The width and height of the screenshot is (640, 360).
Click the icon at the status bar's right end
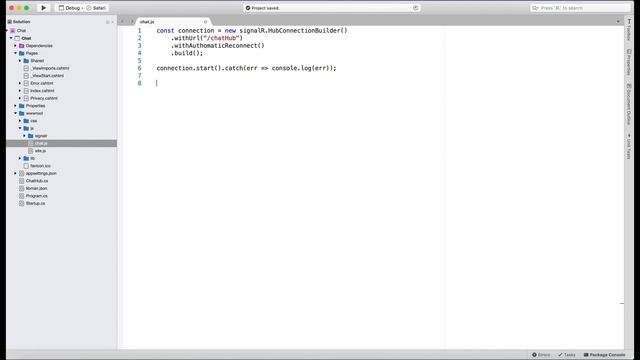coord(416,8)
